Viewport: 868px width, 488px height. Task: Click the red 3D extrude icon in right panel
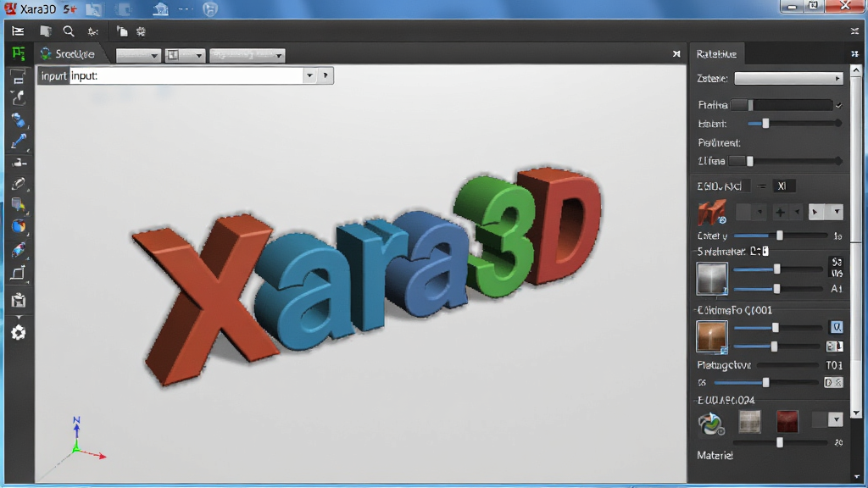[x=712, y=212]
